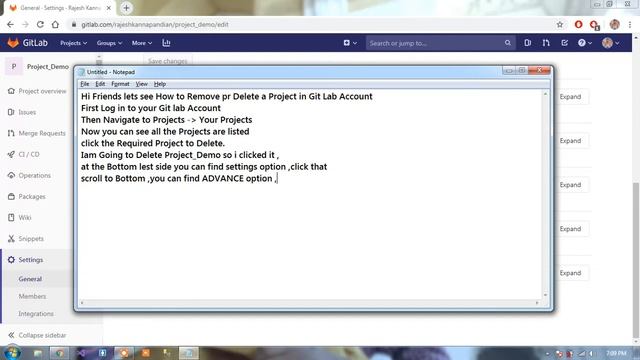Open Notepad Format menu
640x360 pixels.
pos(120,84)
